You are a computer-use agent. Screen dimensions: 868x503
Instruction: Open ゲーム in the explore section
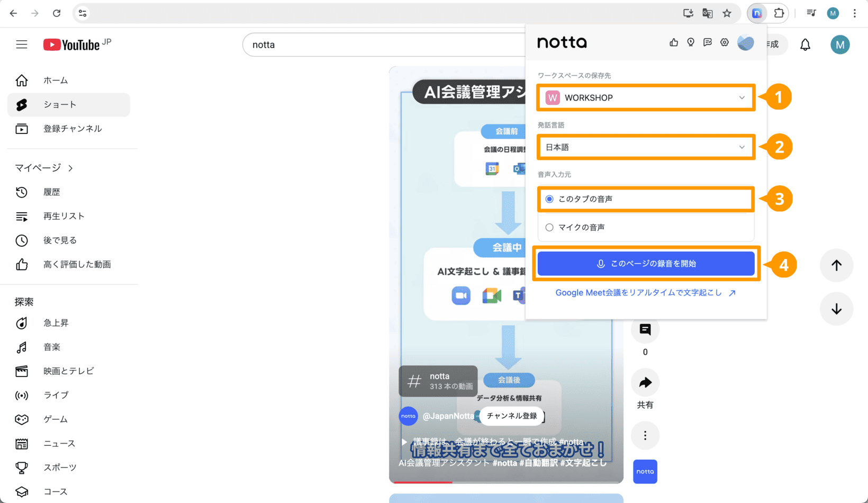[x=69, y=419]
